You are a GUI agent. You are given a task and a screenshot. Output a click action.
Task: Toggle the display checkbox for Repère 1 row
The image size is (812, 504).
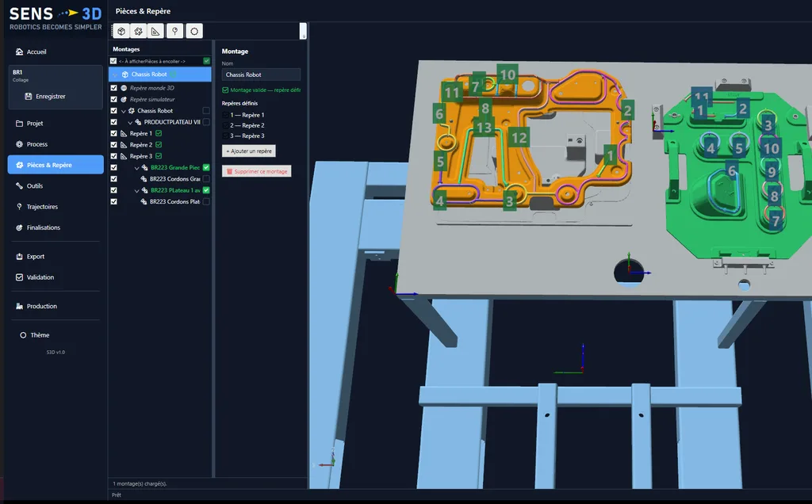(x=114, y=133)
